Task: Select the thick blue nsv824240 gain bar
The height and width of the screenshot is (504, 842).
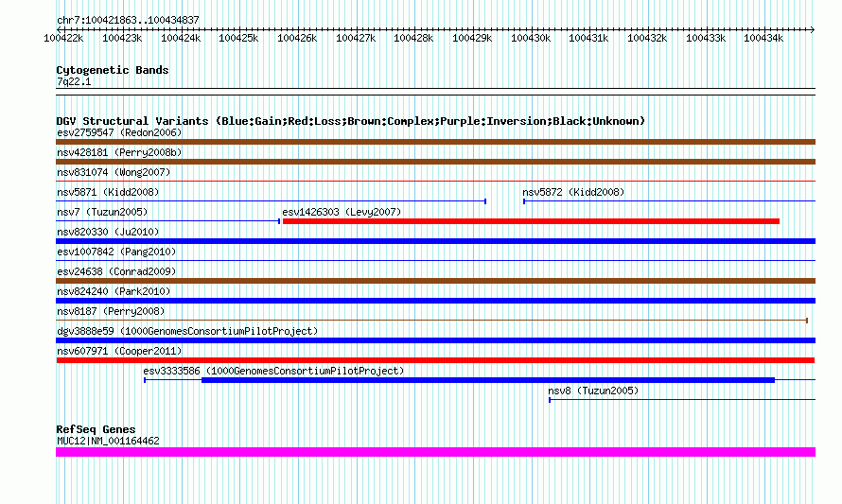Action: (435, 301)
